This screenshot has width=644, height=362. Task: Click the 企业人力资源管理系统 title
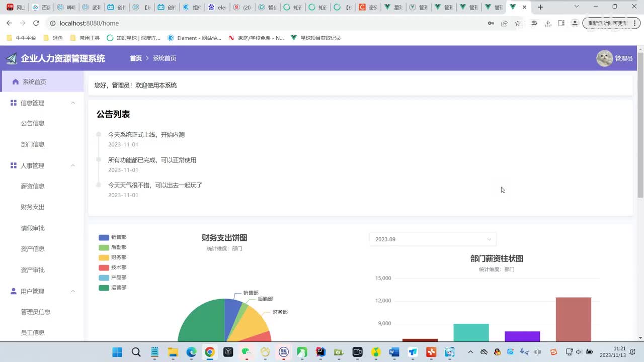click(x=63, y=58)
